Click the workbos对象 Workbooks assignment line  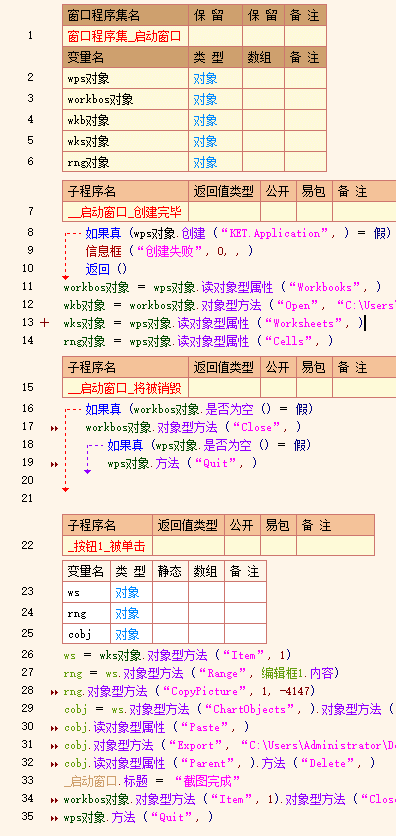[x=223, y=287]
